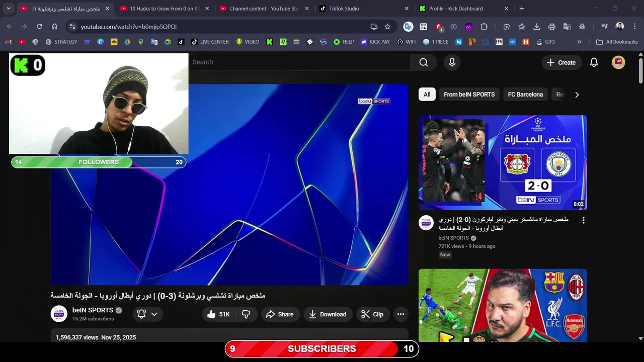This screenshot has height=362, width=644.
Task: Start voice search with the microphone icon
Action: [452, 62]
